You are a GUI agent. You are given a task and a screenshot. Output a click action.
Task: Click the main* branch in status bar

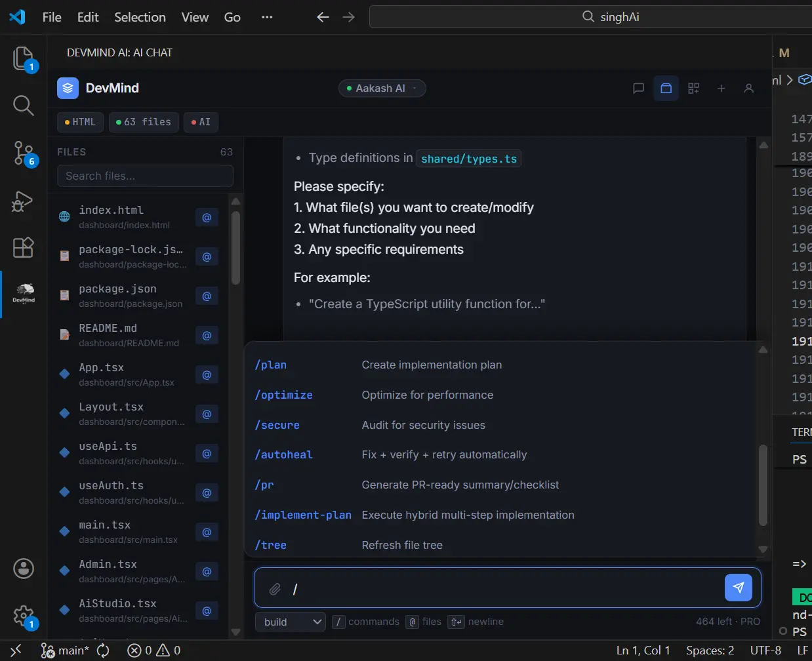point(66,651)
